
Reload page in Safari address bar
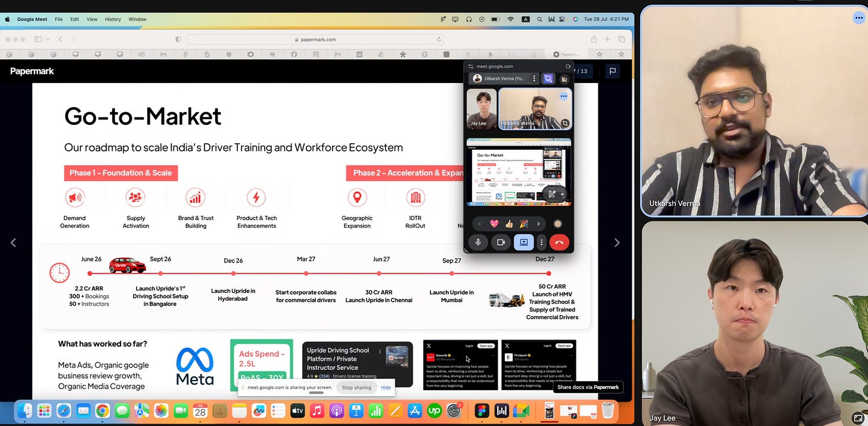439,39
